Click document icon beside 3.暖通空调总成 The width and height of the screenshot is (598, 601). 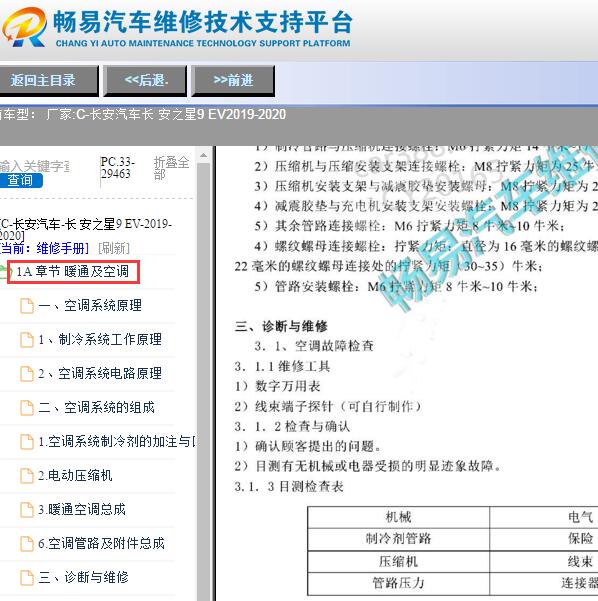(x=26, y=509)
